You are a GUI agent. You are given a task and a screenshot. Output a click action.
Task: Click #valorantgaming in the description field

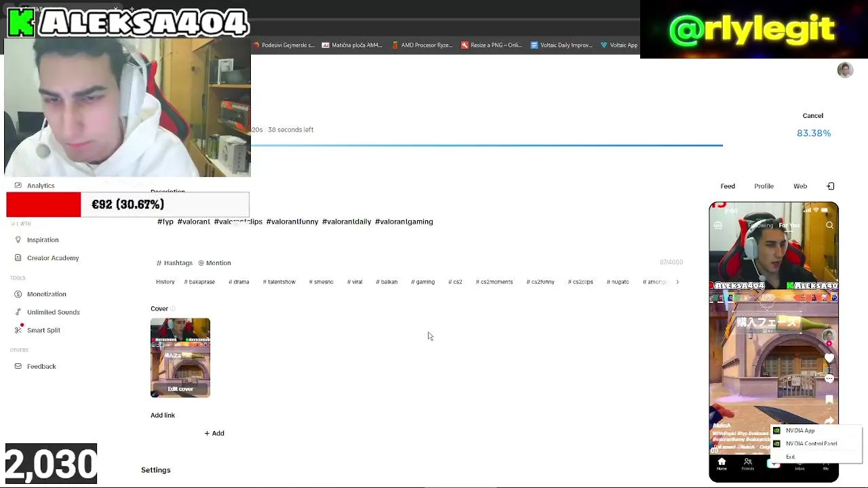click(x=403, y=222)
